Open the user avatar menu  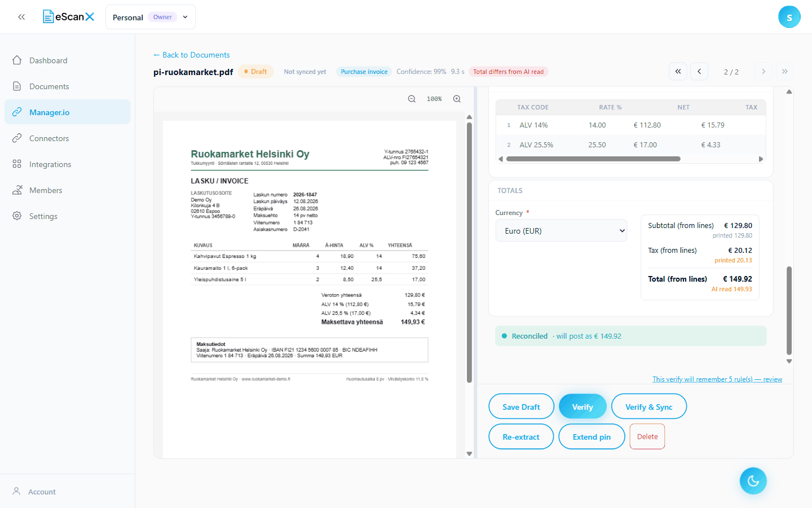tap(789, 17)
